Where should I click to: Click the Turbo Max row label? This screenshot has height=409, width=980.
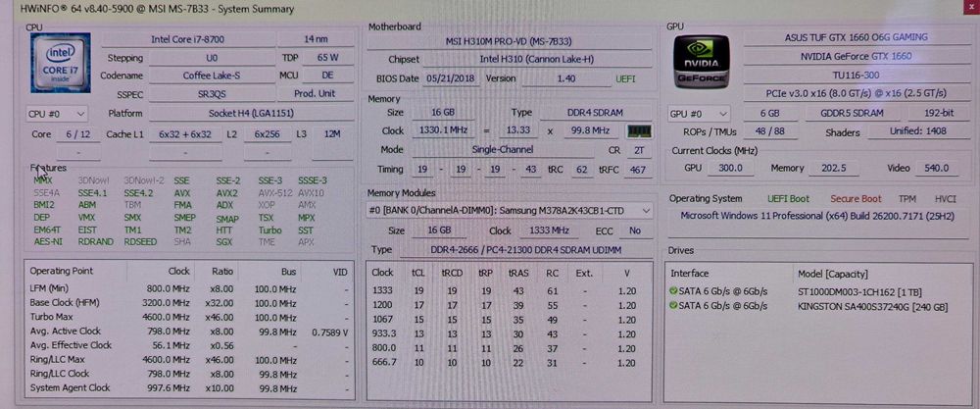click(51, 317)
